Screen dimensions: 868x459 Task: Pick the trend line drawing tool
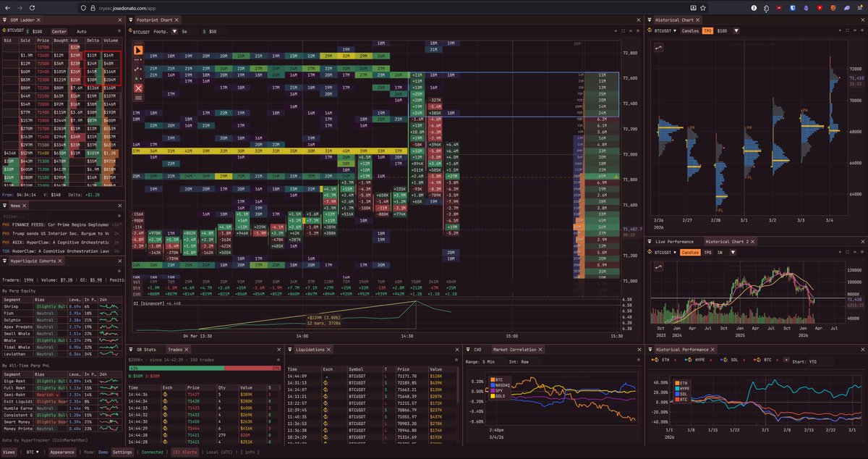(x=138, y=69)
